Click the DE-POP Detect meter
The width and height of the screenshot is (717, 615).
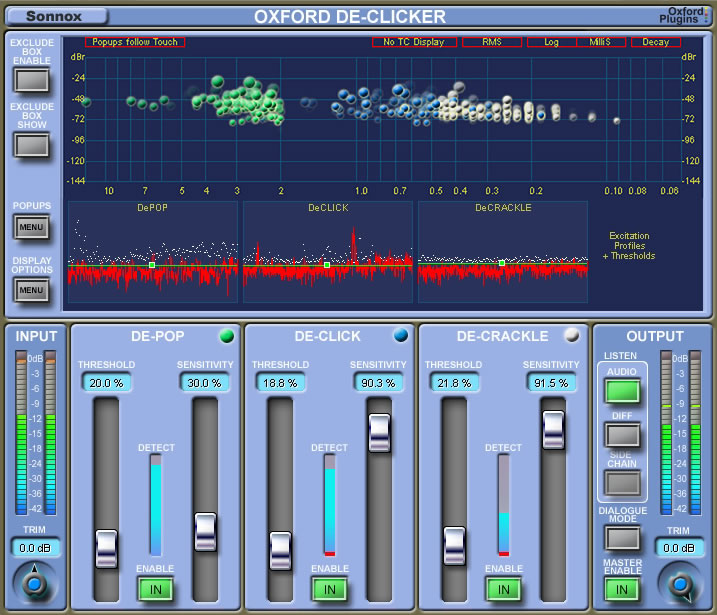click(155, 505)
